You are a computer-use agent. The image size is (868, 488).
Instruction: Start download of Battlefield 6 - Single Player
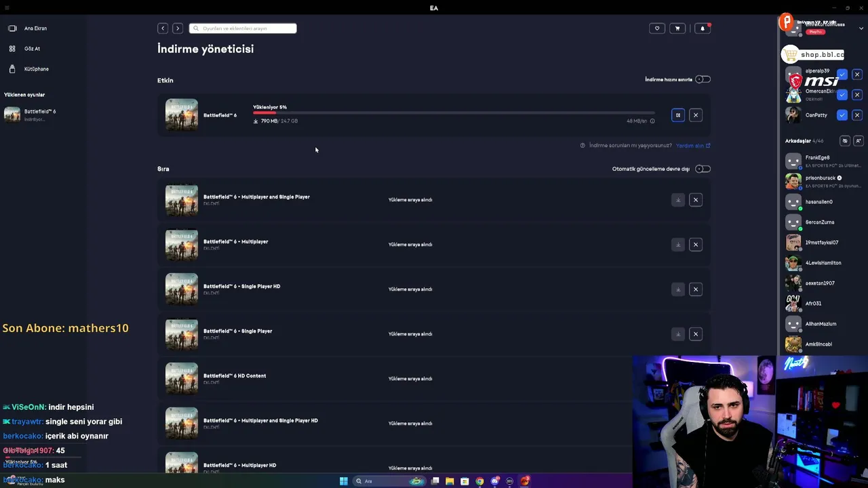click(x=677, y=334)
